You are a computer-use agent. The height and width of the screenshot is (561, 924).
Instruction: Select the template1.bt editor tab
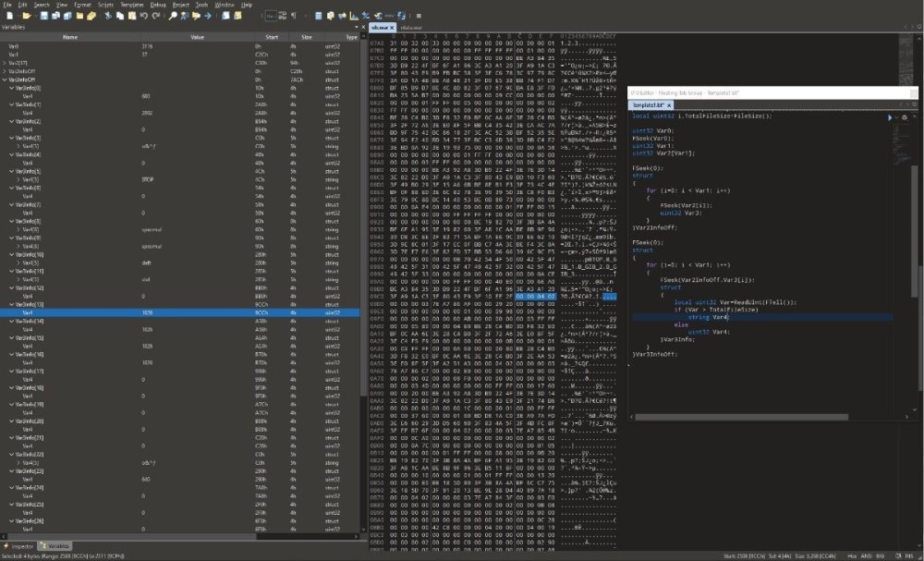[x=650, y=105]
